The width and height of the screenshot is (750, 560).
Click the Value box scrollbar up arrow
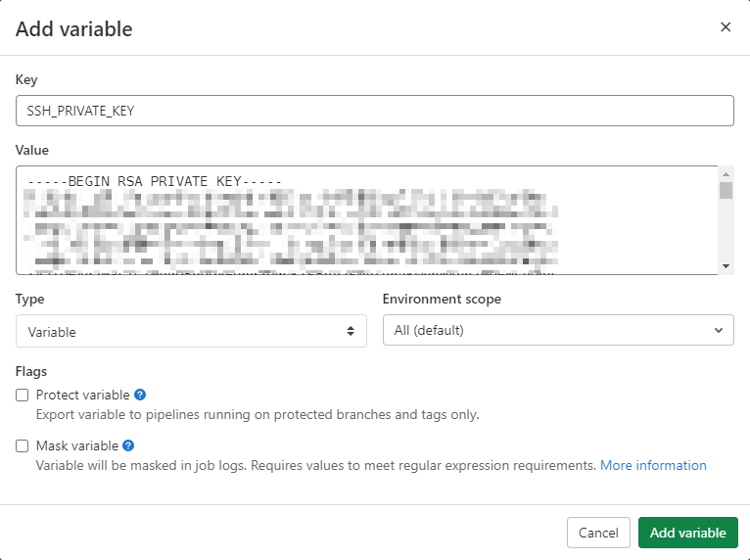point(726,174)
